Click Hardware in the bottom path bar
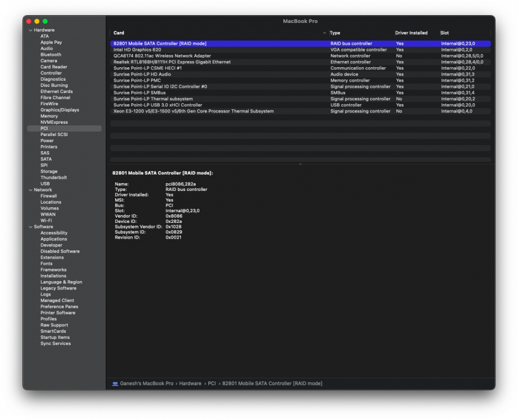 [x=190, y=384]
